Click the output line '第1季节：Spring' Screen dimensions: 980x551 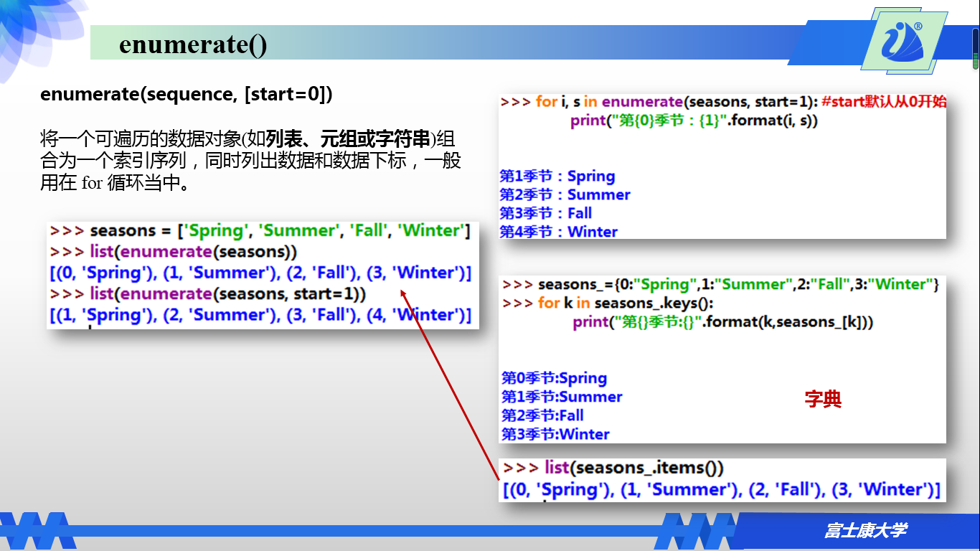(557, 176)
